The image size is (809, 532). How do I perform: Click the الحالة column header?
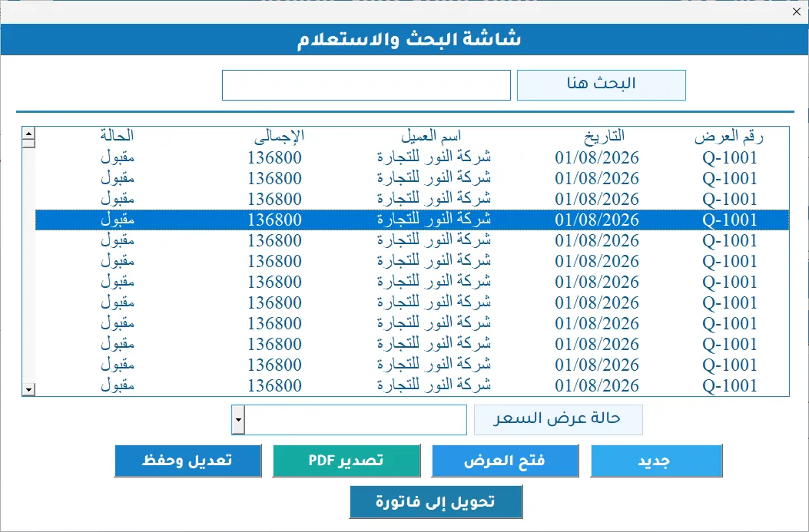coord(117,136)
